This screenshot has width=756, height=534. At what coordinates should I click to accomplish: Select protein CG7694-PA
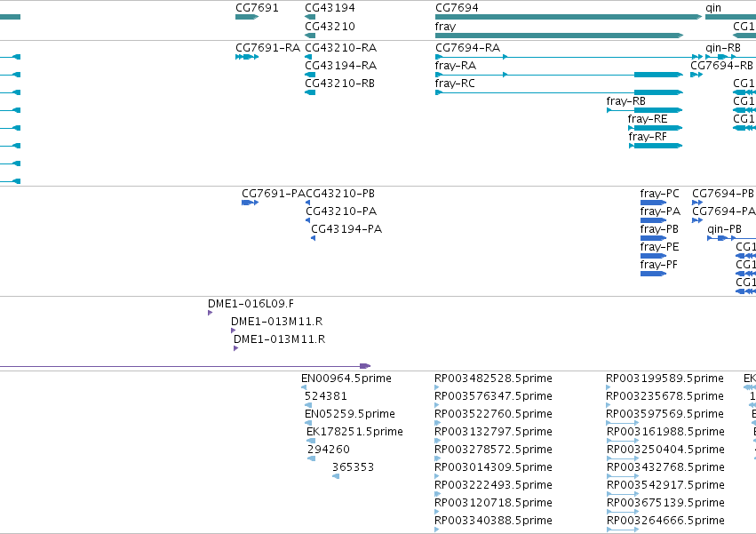click(x=697, y=220)
